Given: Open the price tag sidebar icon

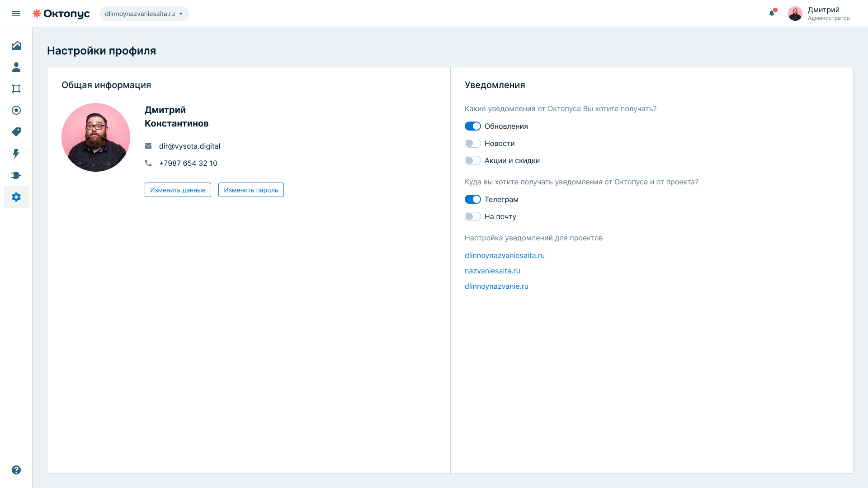Looking at the screenshot, I should tap(16, 132).
